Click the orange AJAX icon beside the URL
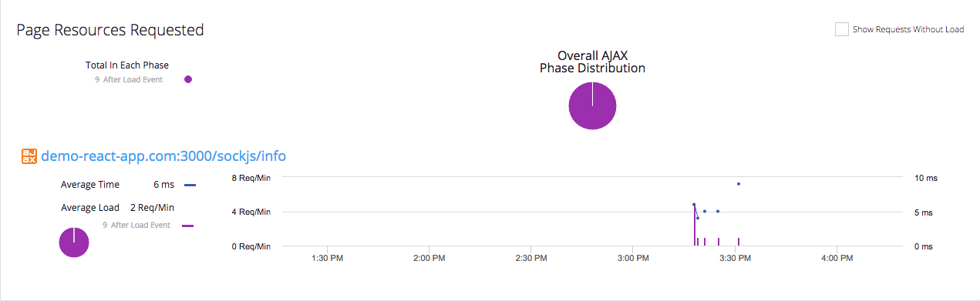The image size is (980, 301). [29, 156]
